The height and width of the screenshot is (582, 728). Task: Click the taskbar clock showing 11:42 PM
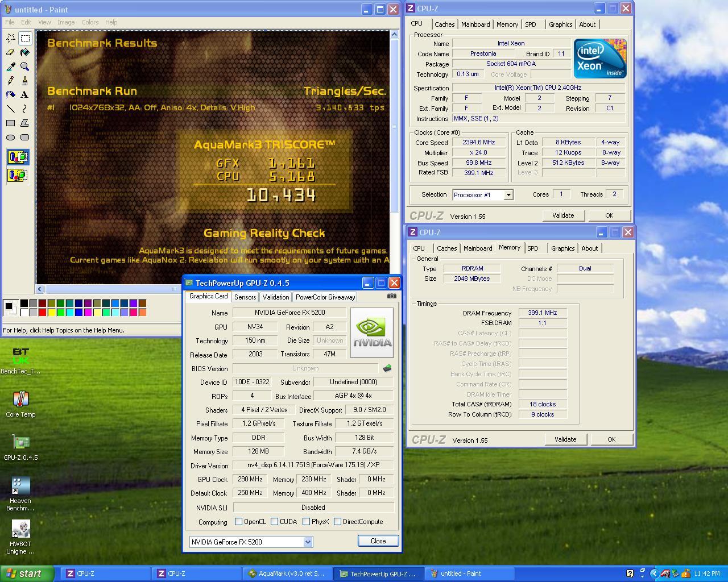[707, 574]
